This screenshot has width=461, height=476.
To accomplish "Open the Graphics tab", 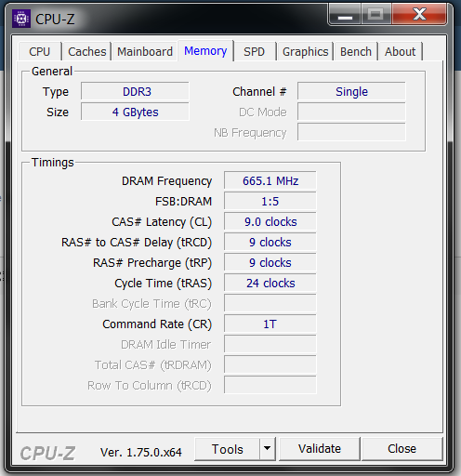I will (305, 51).
